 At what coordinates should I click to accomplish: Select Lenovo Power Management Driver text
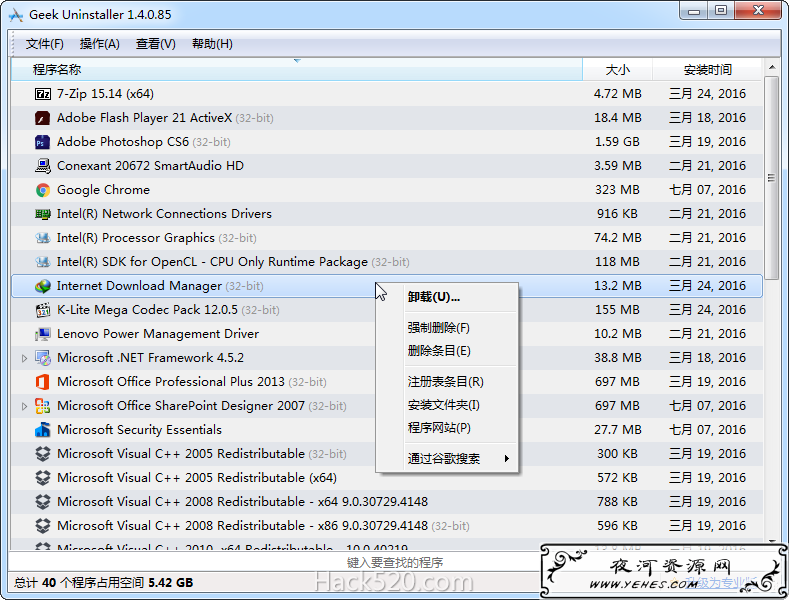tap(158, 334)
